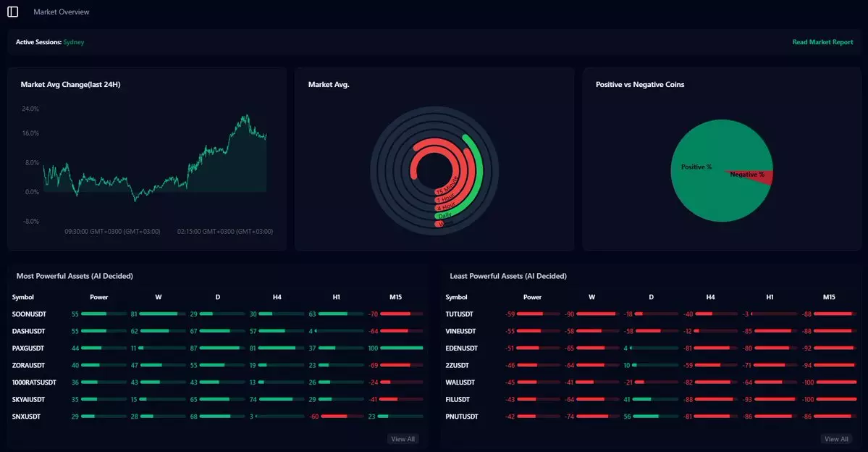Click the Sydney active session label
This screenshot has height=452, width=868.
click(74, 42)
